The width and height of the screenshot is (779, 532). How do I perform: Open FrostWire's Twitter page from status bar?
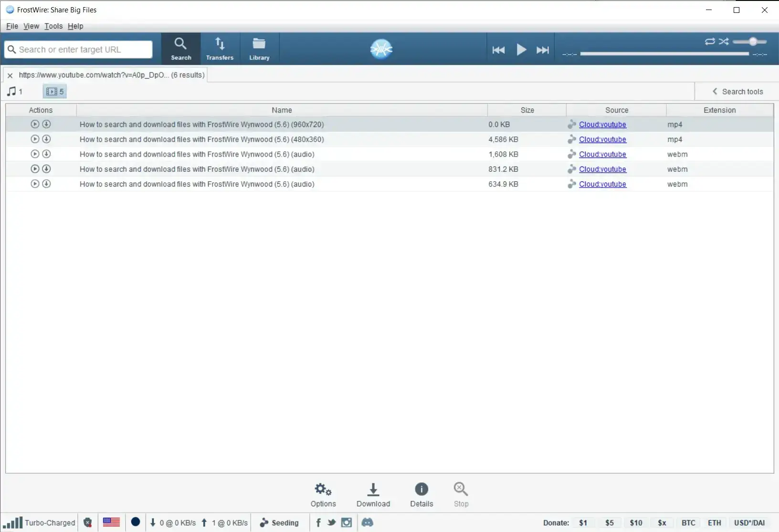pos(332,523)
